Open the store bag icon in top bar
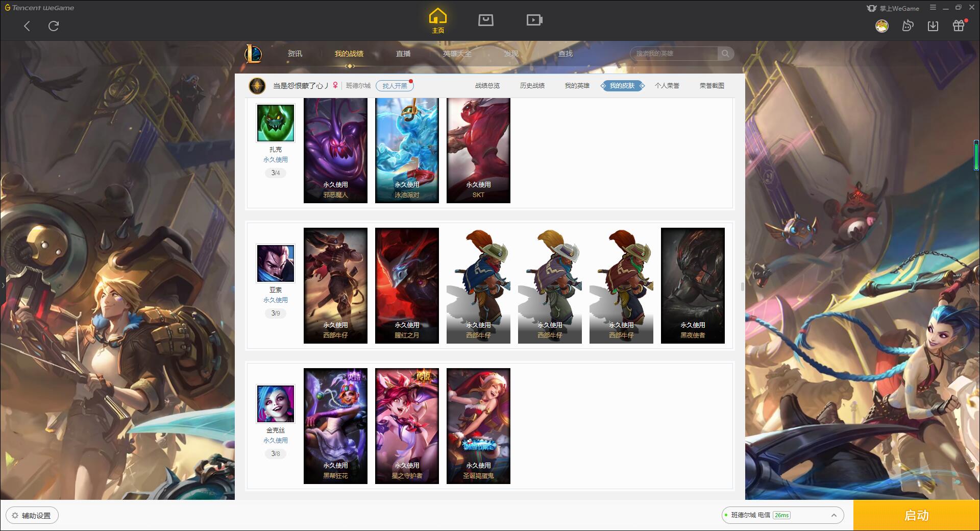980x531 pixels. click(x=486, y=20)
